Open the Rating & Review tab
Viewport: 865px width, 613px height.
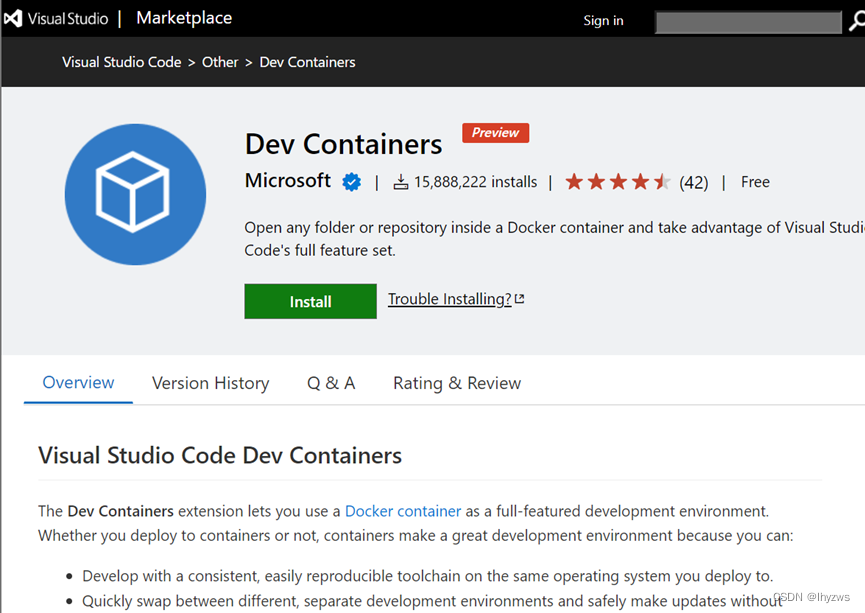(457, 383)
